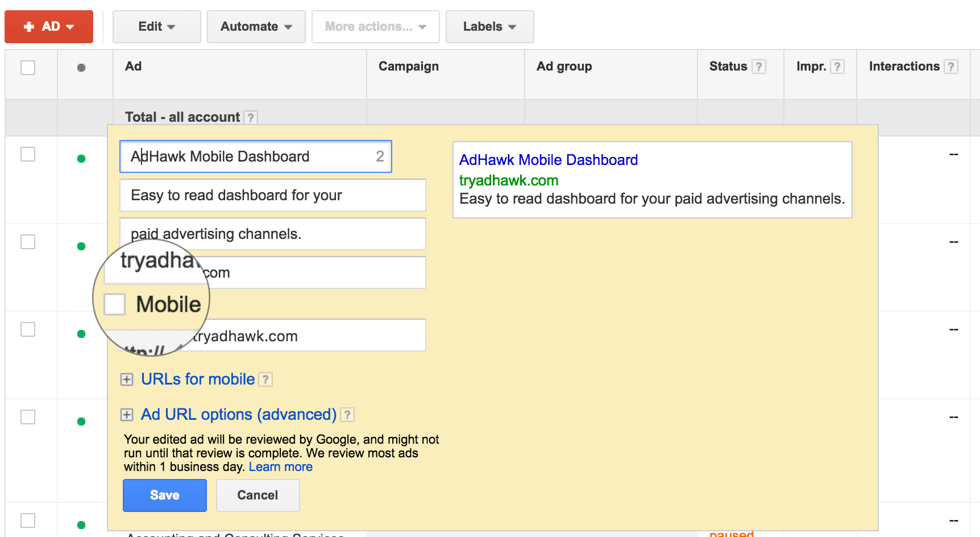Open the Impr. column help icon
The height and width of the screenshot is (537, 980).
[x=837, y=67]
